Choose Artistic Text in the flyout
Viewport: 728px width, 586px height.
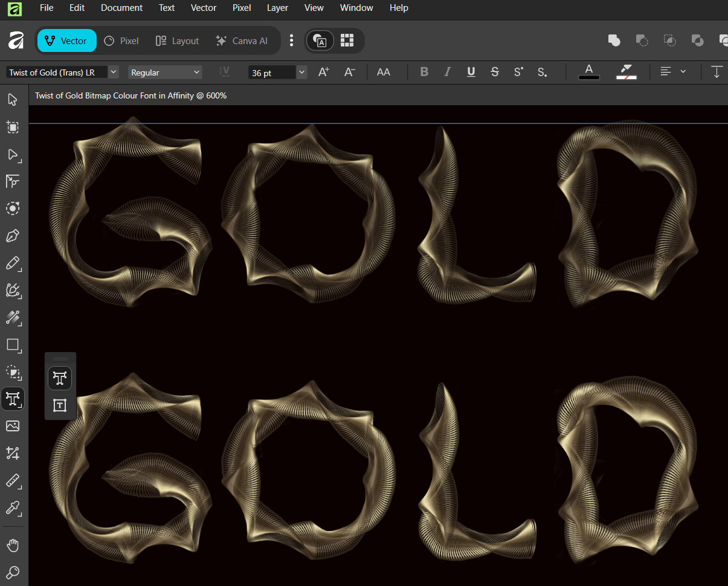tap(60, 378)
